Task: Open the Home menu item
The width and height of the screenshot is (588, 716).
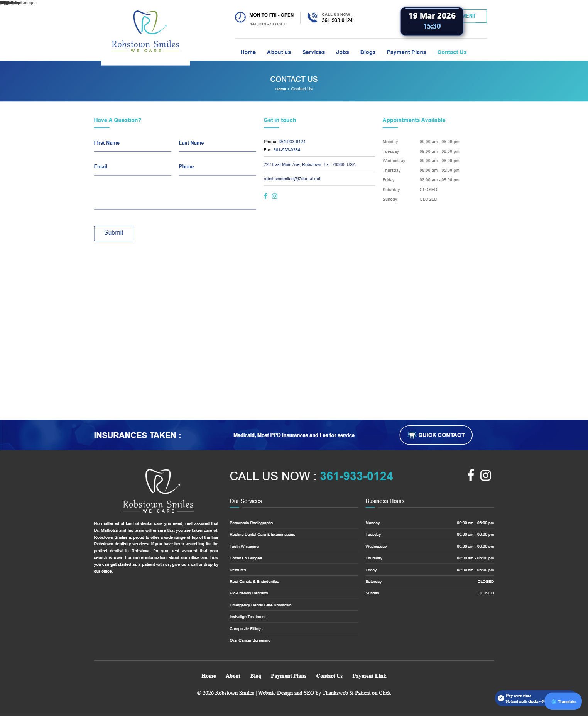Action: [x=248, y=52]
